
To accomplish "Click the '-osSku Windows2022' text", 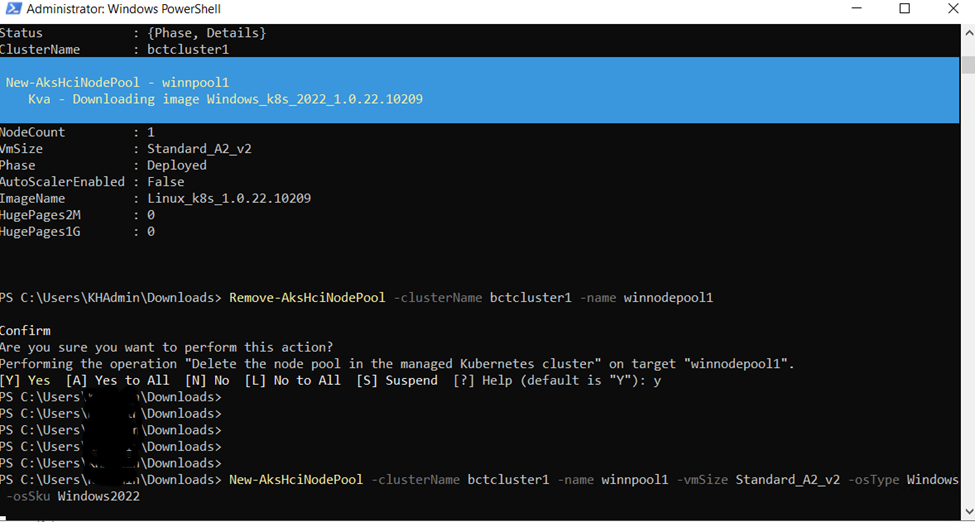I will (x=73, y=496).
